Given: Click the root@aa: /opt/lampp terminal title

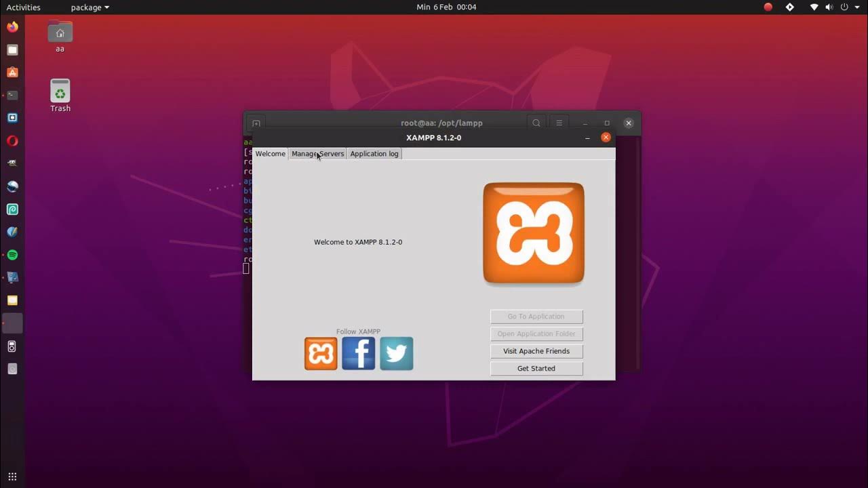Looking at the screenshot, I should (441, 123).
